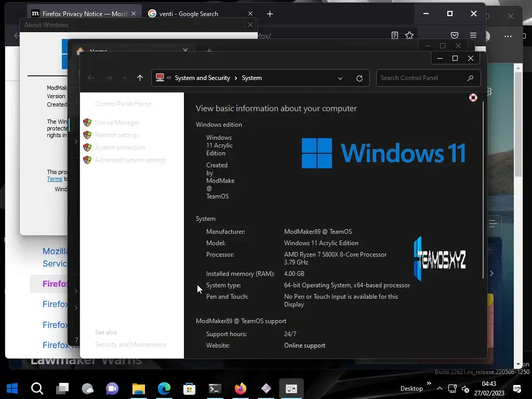Open network status tray icon
The width and height of the screenshot is (532, 399).
tap(452, 389)
